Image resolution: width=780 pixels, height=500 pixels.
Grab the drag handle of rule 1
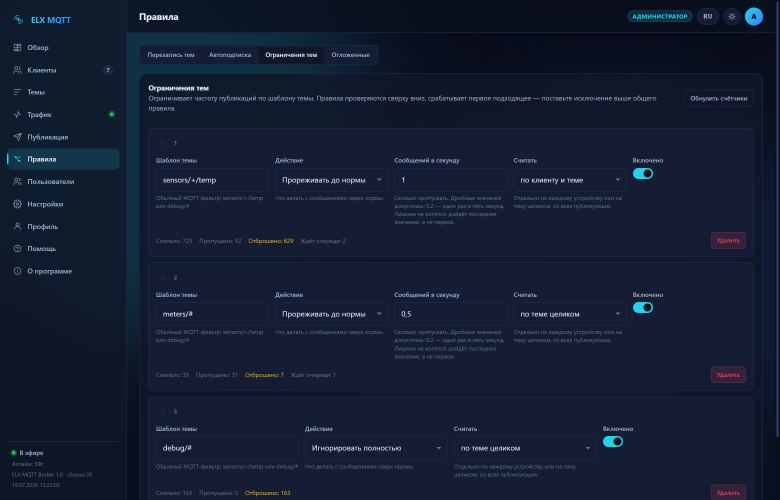[x=163, y=143]
